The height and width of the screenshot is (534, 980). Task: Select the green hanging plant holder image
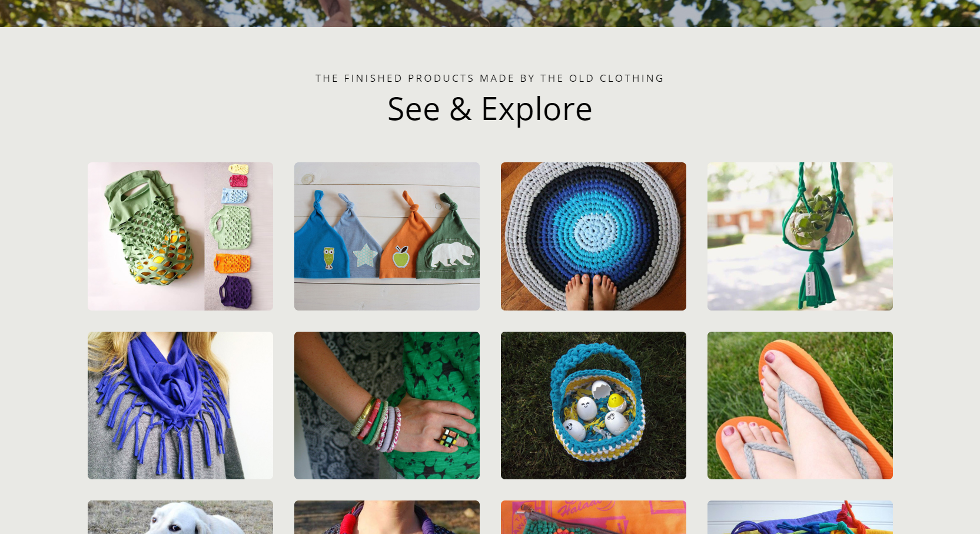[800, 236]
